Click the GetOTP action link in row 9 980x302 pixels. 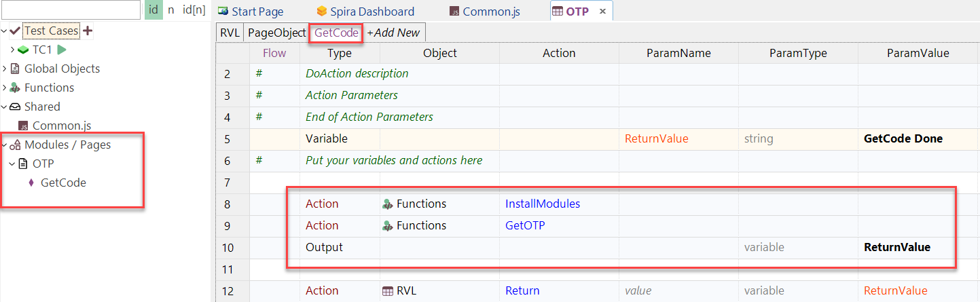524,225
